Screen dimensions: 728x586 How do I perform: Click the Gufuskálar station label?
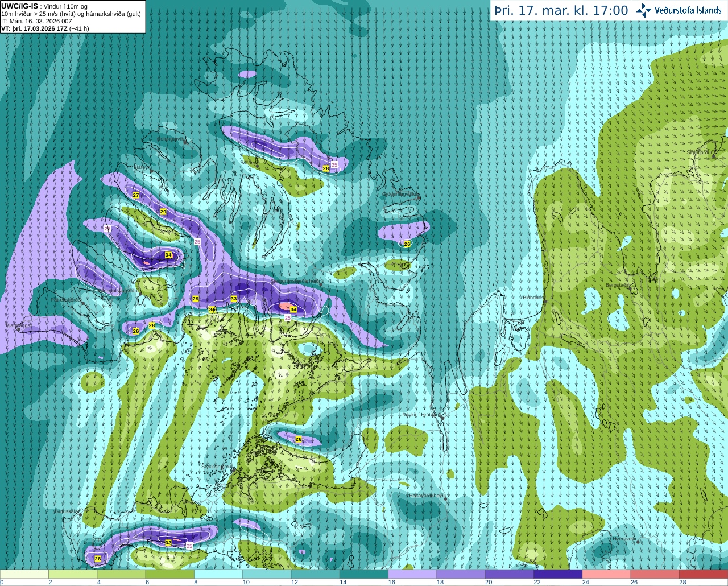[67, 511]
